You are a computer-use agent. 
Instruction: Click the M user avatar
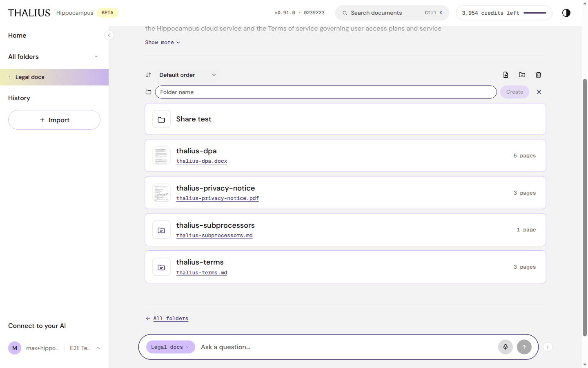point(15,348)
